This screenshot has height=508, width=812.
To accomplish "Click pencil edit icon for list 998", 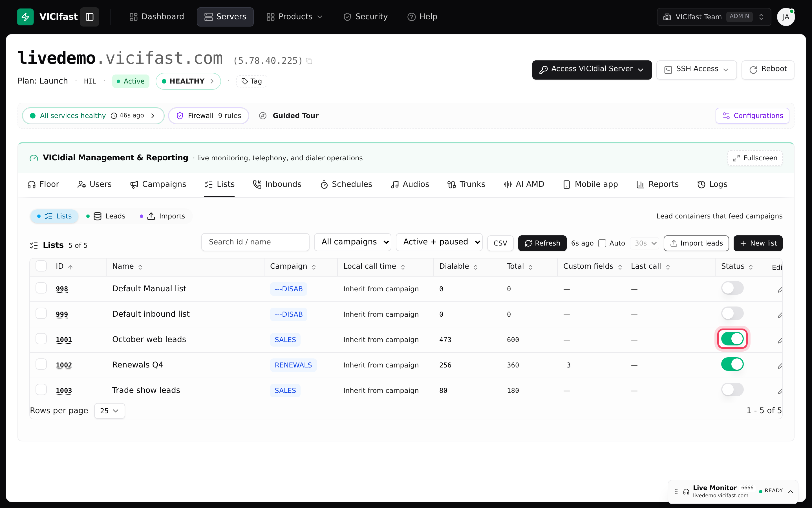I will coord(780,289).
